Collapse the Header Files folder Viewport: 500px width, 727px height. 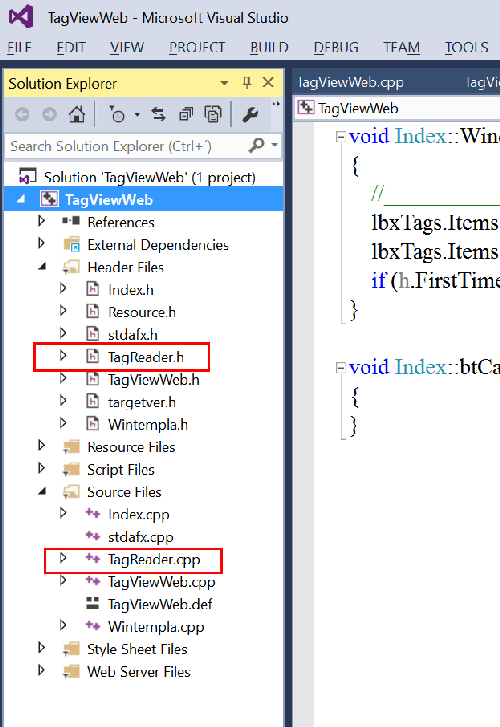[x=42, y=266]
